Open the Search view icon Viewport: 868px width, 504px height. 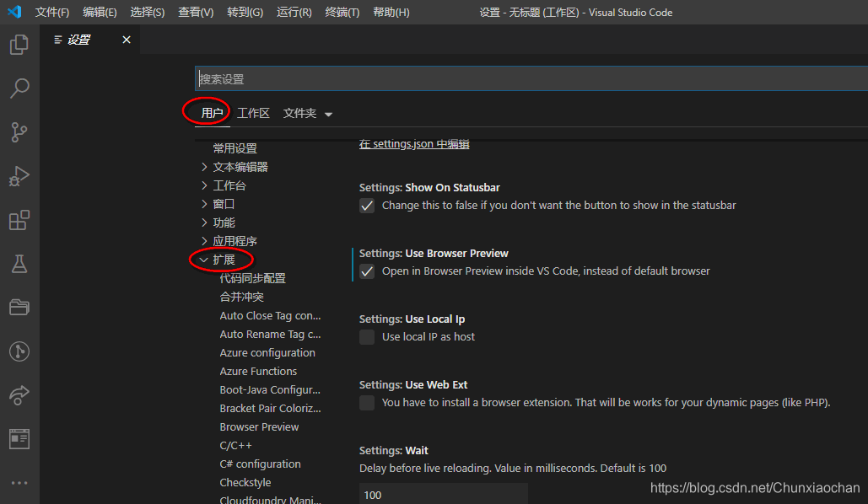19,88
